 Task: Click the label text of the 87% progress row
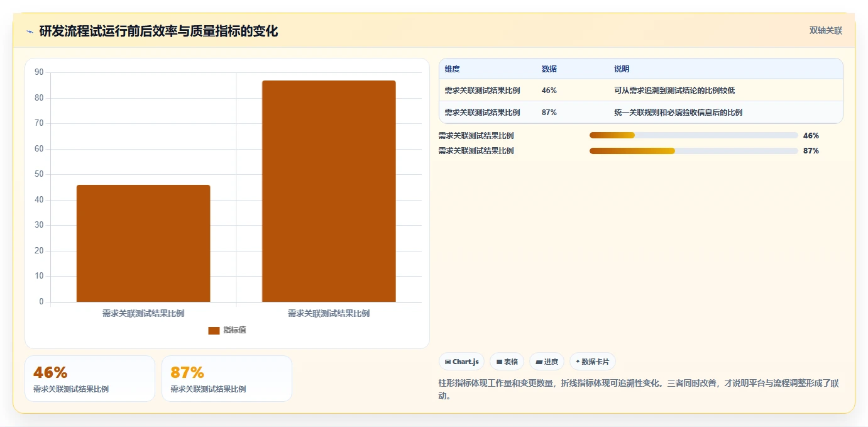tap(476, 151)
